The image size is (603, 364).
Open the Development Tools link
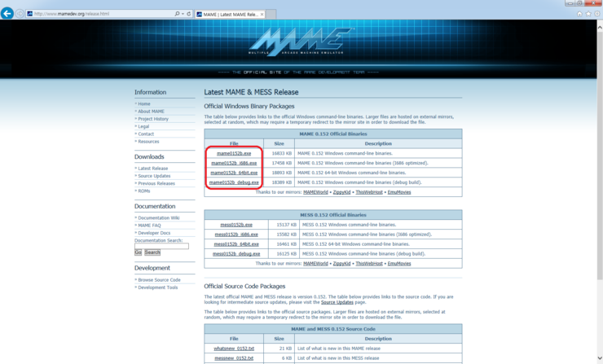click(157, 287)
